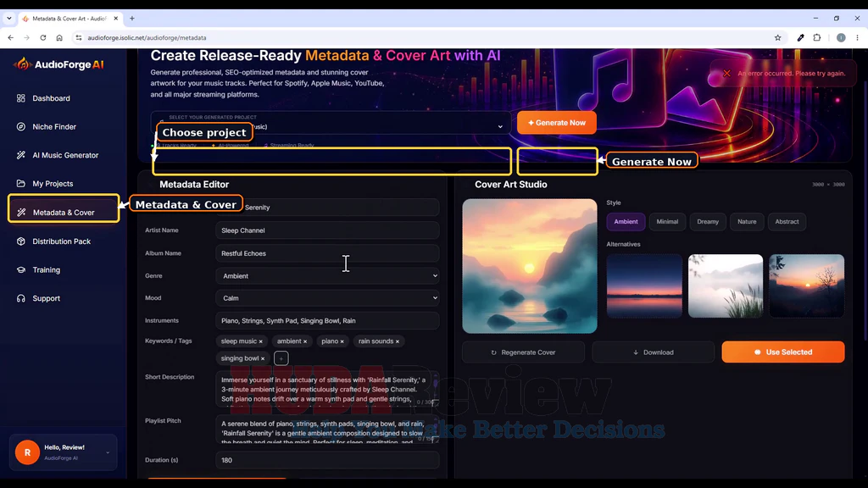Open the Training section

point(46,270)
